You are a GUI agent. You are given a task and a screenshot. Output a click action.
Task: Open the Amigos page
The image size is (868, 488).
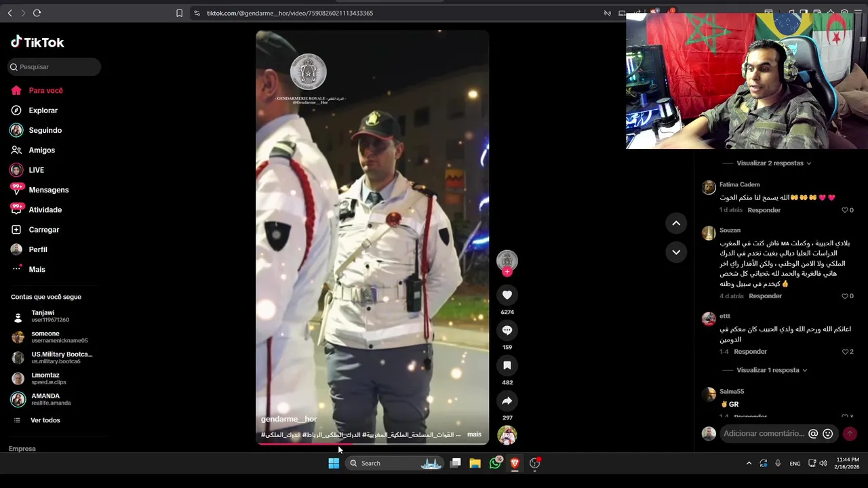click(x=41, y=150)
